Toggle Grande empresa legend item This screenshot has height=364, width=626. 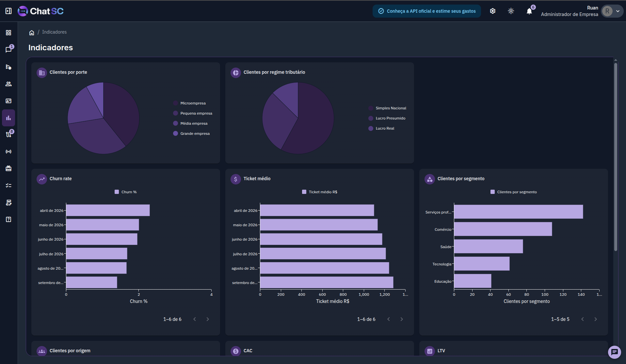pyautogui.click(x=191, y=134)
